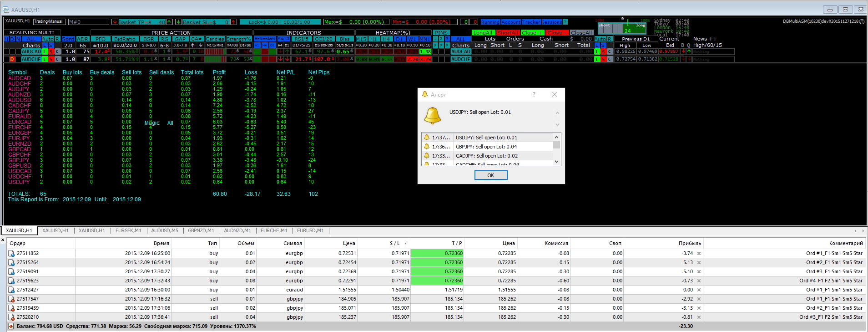This screenshot has width=868, height=332.
Task: Toggle the H button in SCALP.INC MULTI header
Action: pyautogui.click(x=6, y=39)
